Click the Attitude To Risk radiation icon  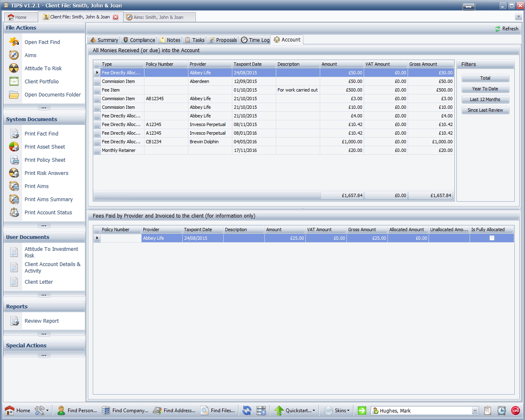click(14, 68)
